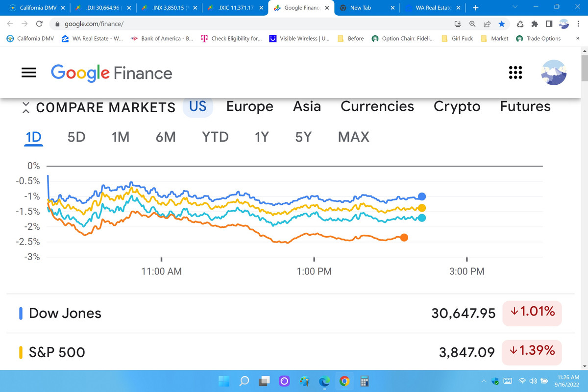Select the YTD chart range
This screenshot has height=392, width=588.
(x=215, y=137)
